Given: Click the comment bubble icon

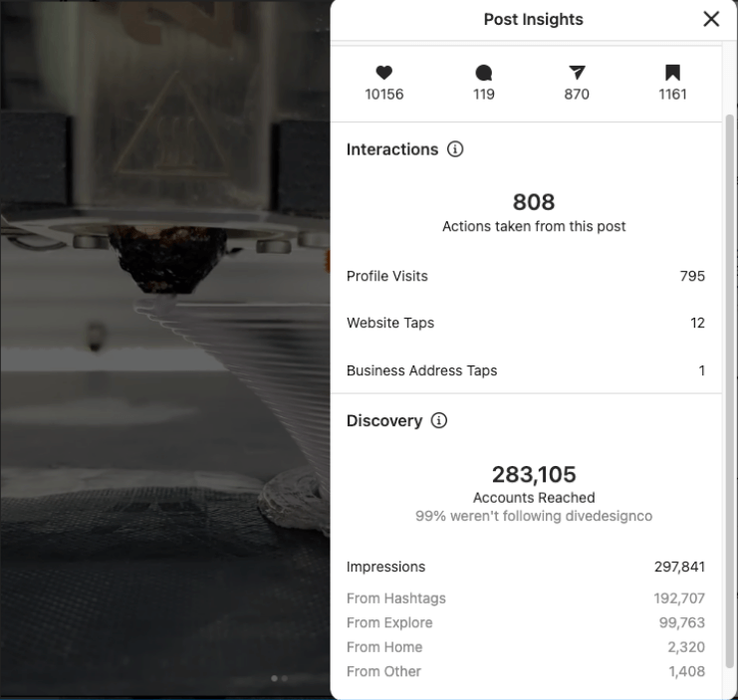Looking at the screenshot, I should tap(484, 73).
